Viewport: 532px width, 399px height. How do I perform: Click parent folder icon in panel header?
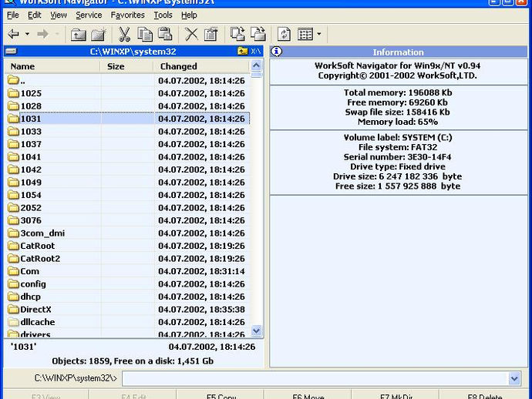click(243, 51)
